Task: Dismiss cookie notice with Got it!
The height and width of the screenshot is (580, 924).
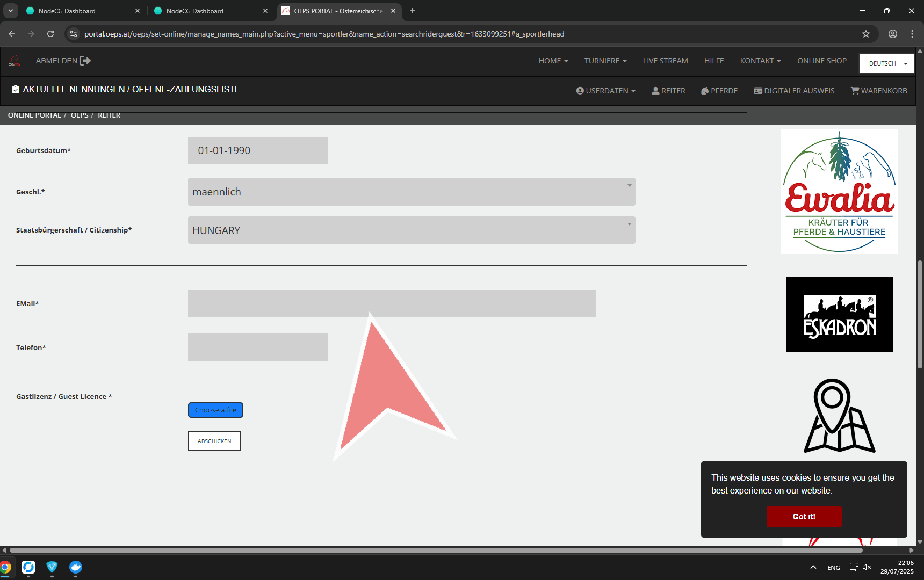Action: point(804,517)
